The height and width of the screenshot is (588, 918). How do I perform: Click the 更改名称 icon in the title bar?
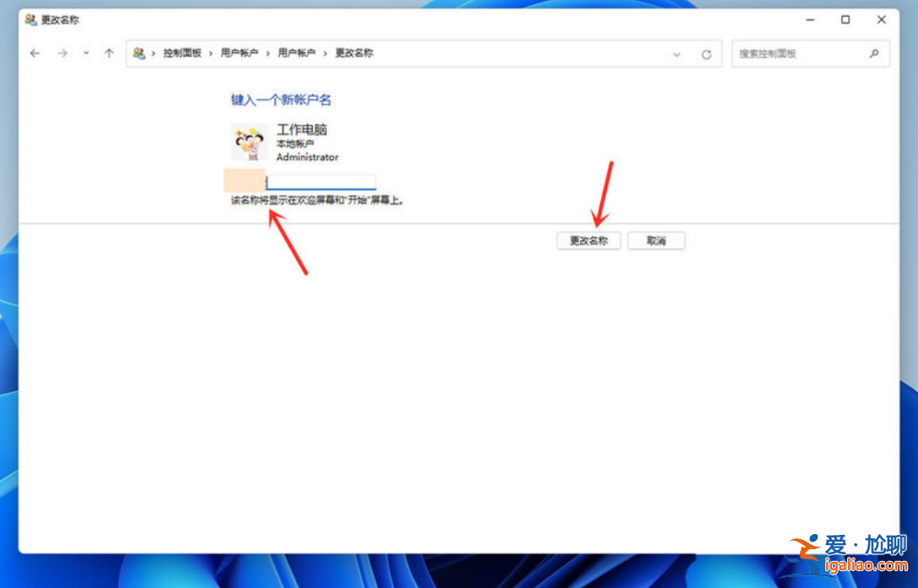[x=31, y=20]
